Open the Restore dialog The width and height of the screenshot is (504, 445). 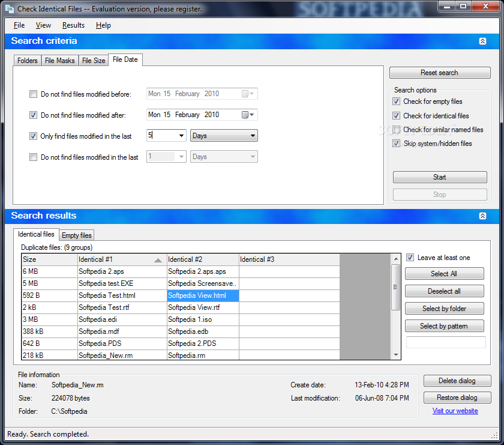[457, 398]
